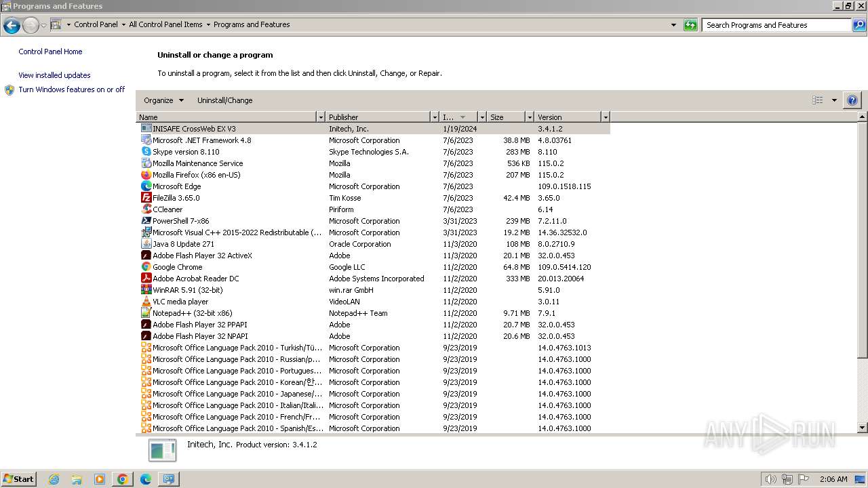Select the Skype version 8.110 icon

(x=146, y=151)
